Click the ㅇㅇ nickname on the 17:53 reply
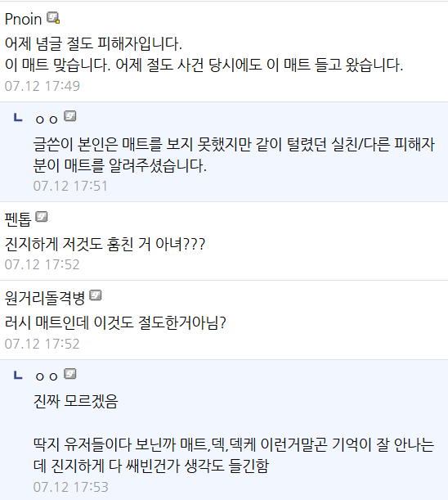Image resolution: width=448 pixels, height=500 pixels. pyautogui.click(x=47, y=376)
